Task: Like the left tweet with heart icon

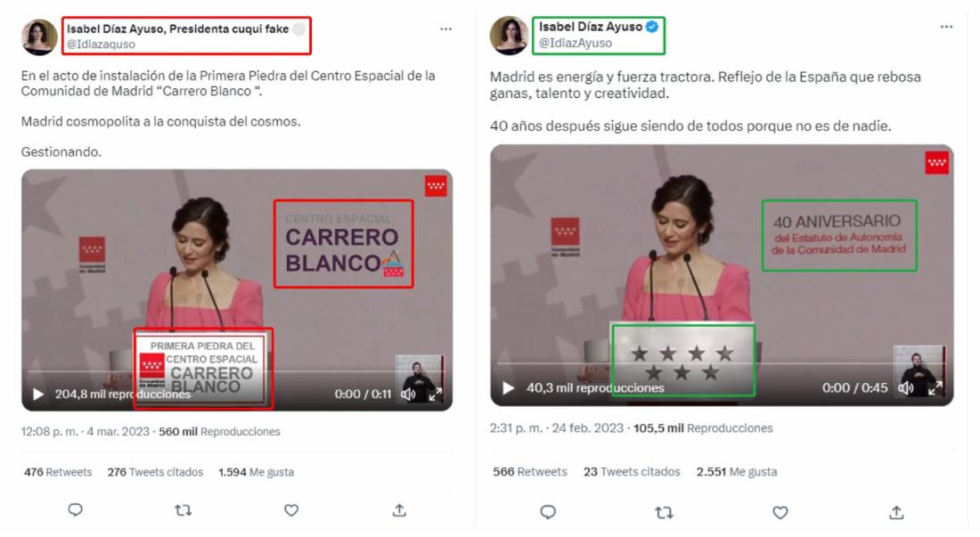Action: (291, 510)
